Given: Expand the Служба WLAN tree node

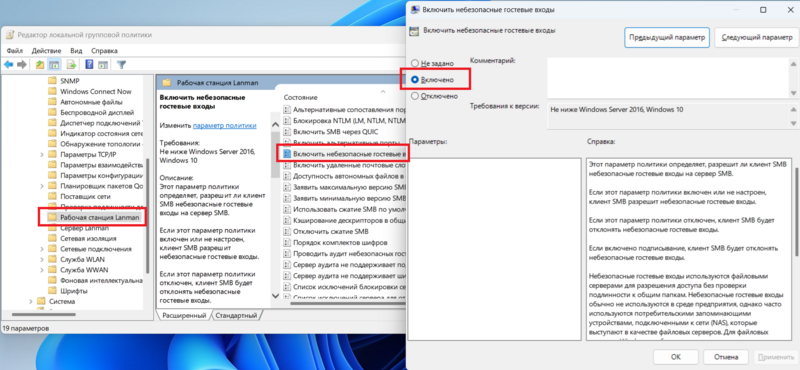Looking at the screenshot, I should pyautogui.click(x=42, y=259).
